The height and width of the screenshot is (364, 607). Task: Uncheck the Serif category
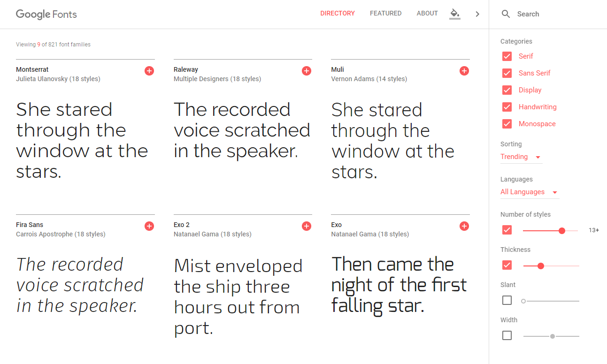[507, 56]
